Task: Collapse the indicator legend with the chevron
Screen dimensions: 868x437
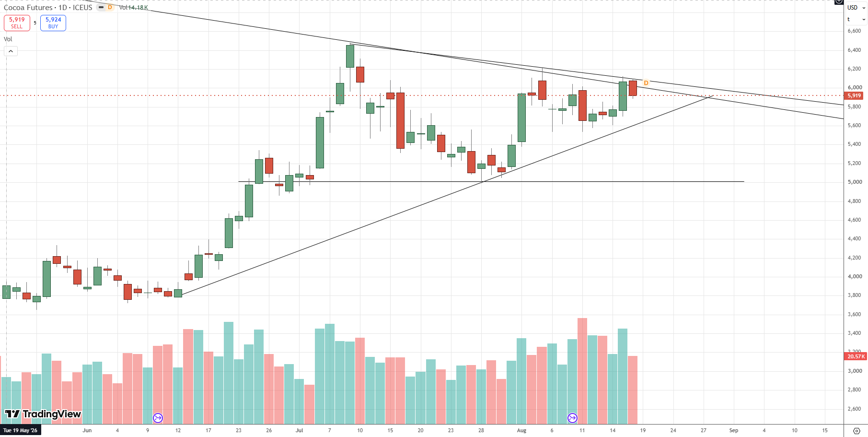Action: (x=11, y=51)
